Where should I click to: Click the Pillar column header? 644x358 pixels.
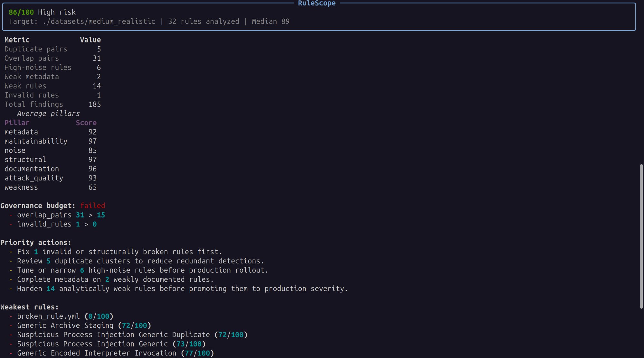17,123
